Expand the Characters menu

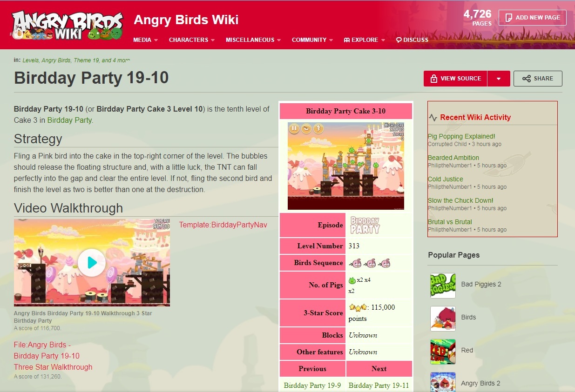pos(191,40)
